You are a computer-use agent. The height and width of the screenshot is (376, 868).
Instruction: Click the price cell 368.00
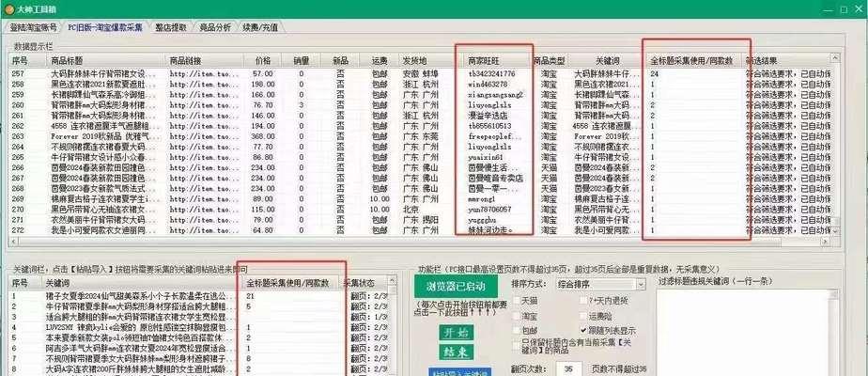pyautogui.click(x=263, y=136)
